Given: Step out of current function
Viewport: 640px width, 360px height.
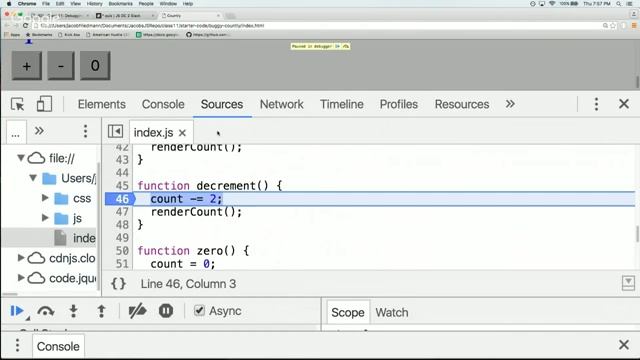Looking at the screenshot, I should [x=101, y=311].
